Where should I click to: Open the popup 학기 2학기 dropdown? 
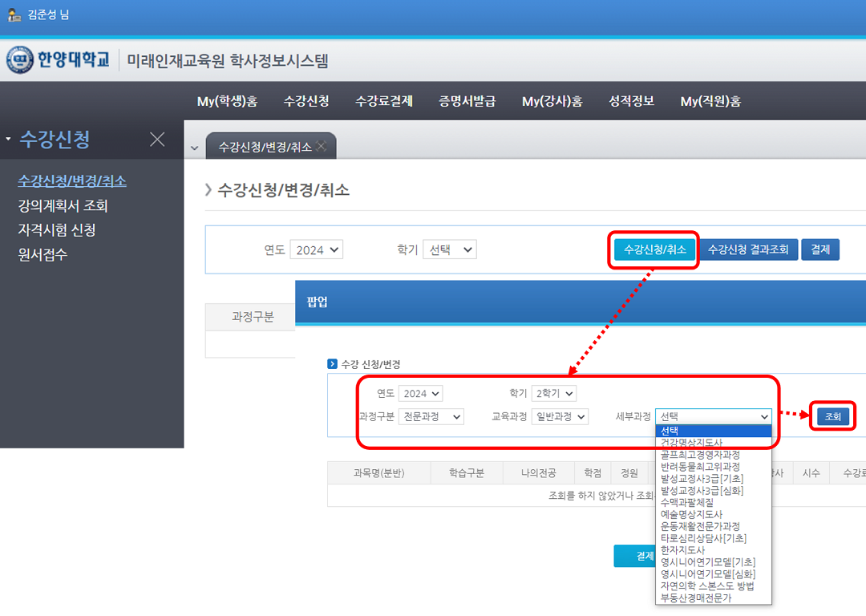click(x=553, y=393)
